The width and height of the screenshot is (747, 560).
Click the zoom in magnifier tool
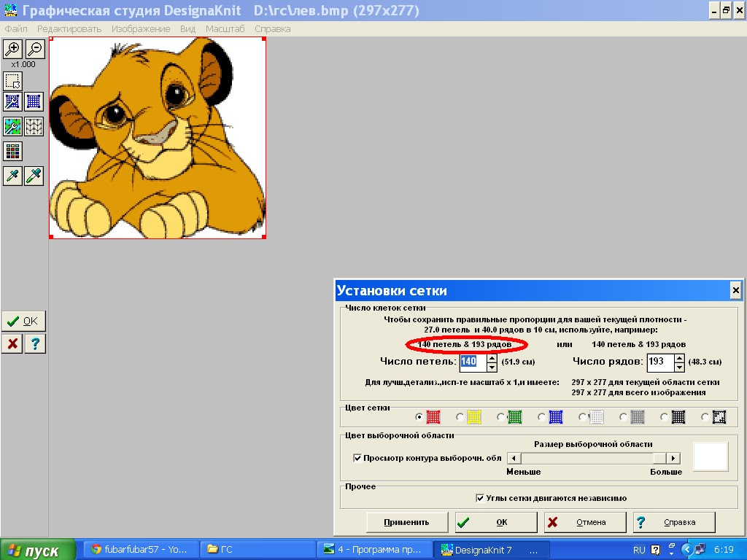(x=13, y=49)
